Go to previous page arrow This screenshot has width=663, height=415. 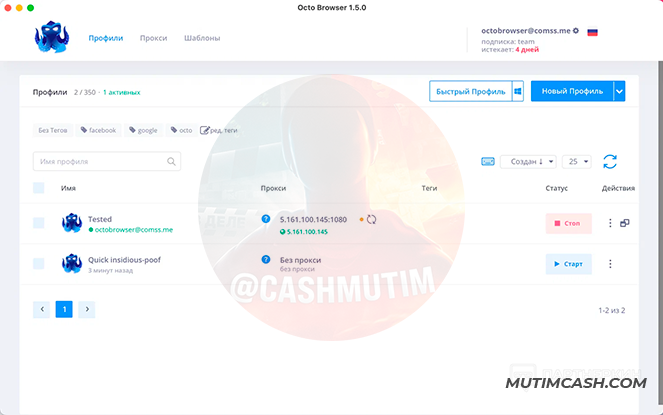click(41, 309)
